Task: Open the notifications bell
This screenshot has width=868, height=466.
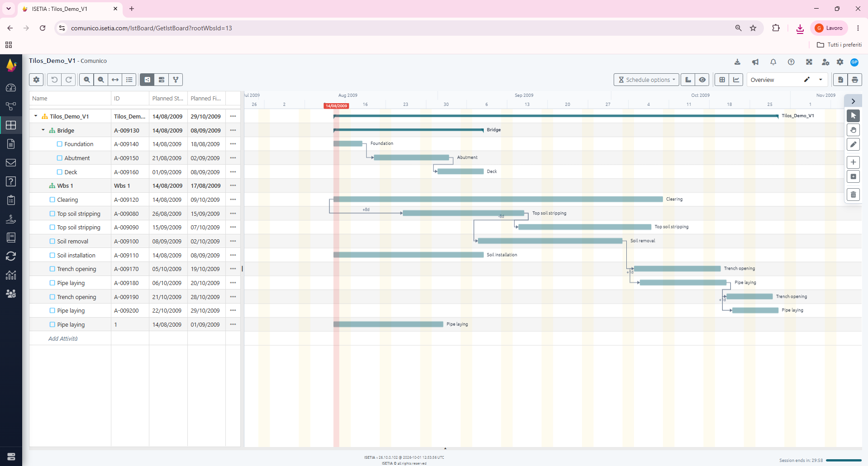Action: 773,62
